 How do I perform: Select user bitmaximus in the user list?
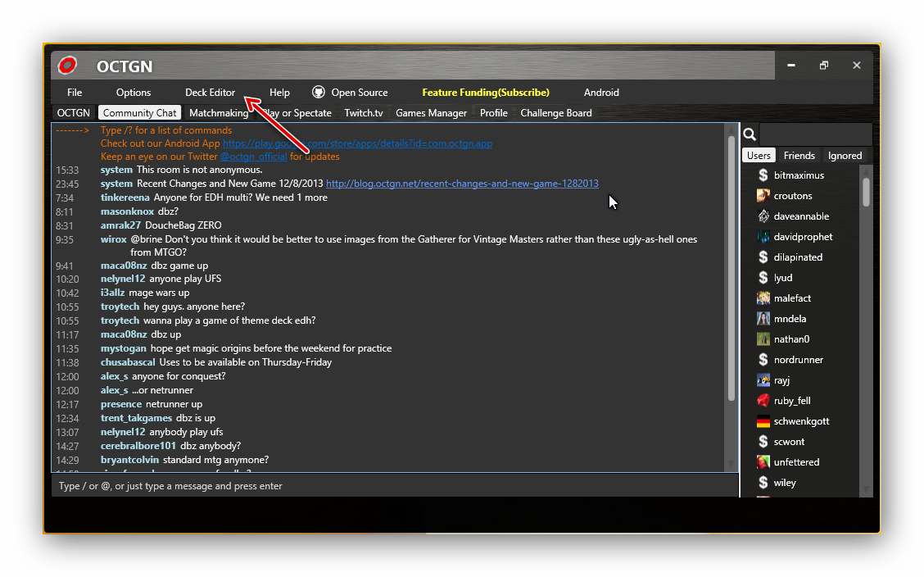coord(799,175)
